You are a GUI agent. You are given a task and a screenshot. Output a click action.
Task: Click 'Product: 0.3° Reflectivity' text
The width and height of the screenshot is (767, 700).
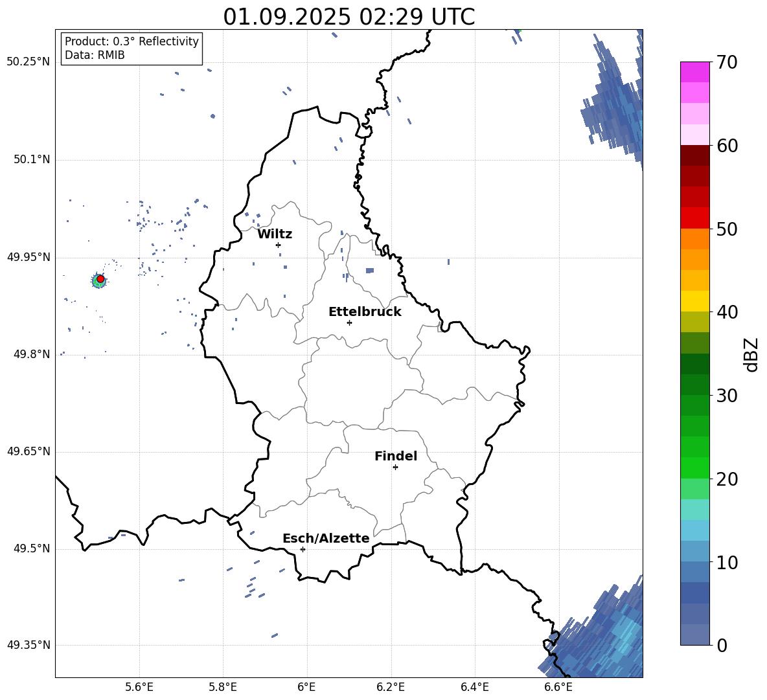132,41
